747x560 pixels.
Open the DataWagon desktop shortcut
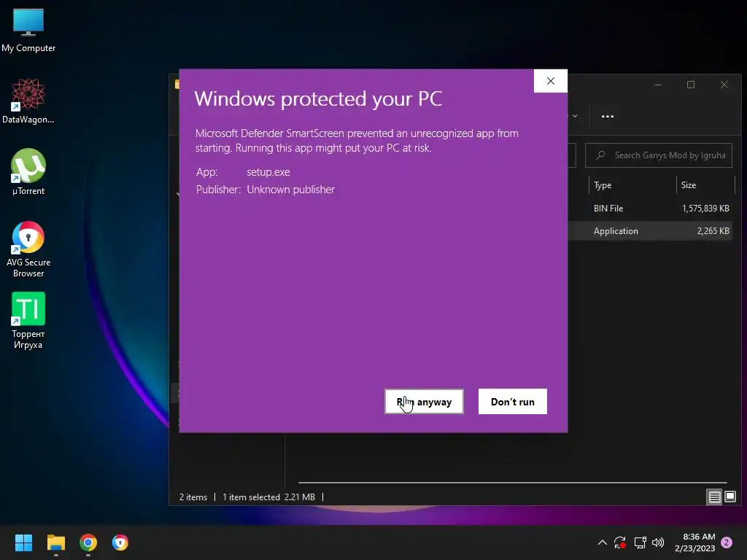pyautogui.click(x=28, y=101)
